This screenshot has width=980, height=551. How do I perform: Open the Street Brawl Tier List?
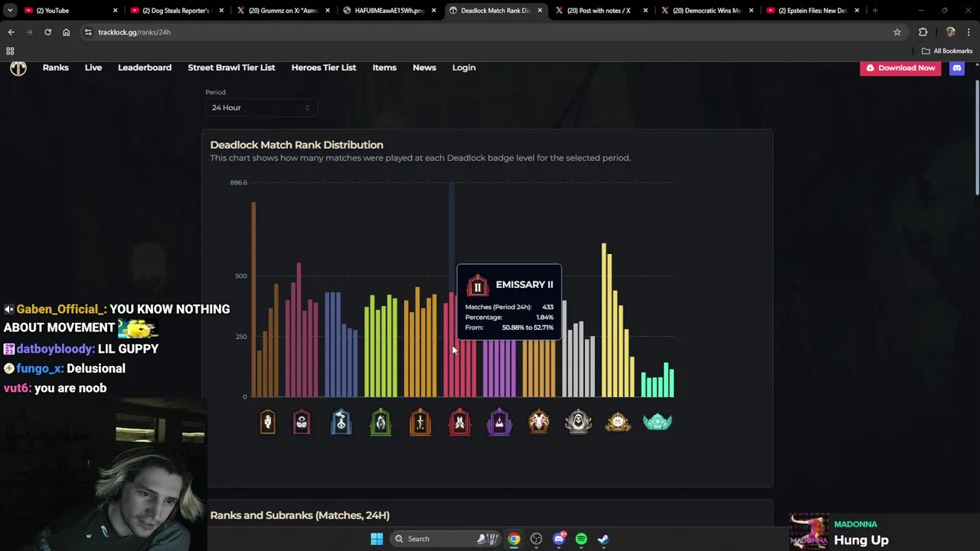[x=231, y=67]
